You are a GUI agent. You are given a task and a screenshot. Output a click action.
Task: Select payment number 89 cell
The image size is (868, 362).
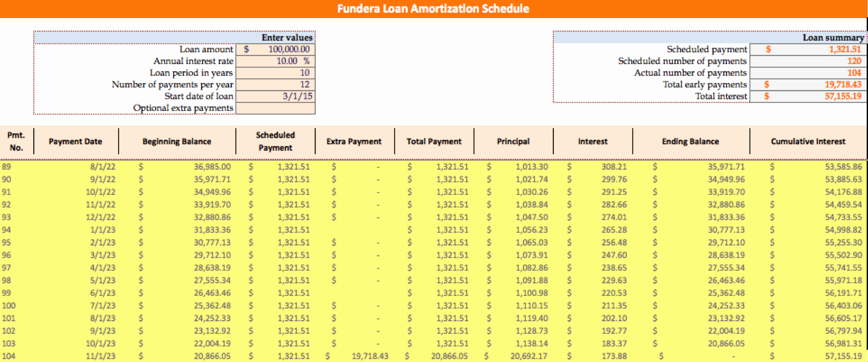pyautogui.click(x=6, y=167)
